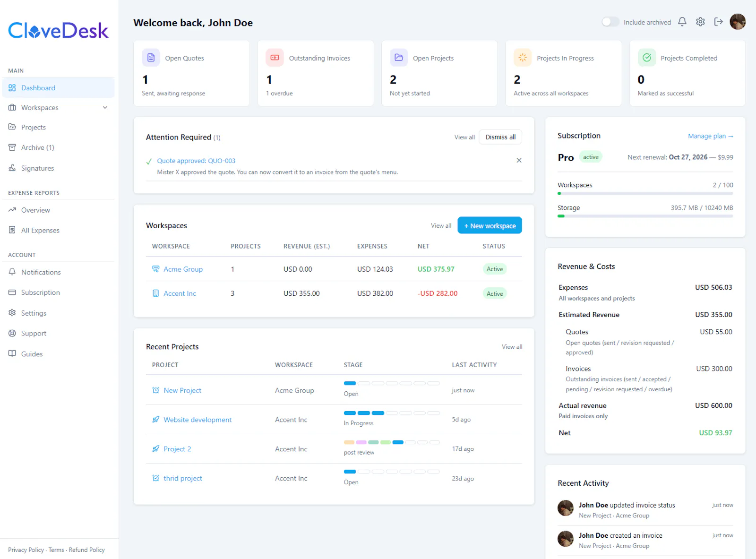756x559 pixels.
Task: Go to Projects in the sidebar
Action: point(58,128)
